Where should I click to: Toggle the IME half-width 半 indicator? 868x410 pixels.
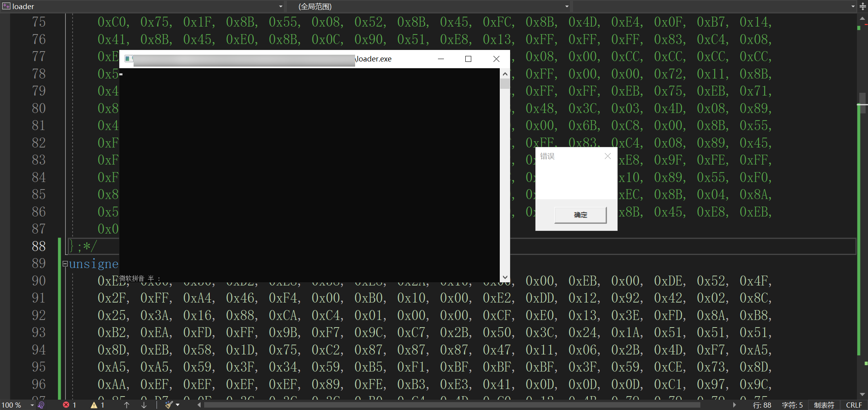(151, 279)
